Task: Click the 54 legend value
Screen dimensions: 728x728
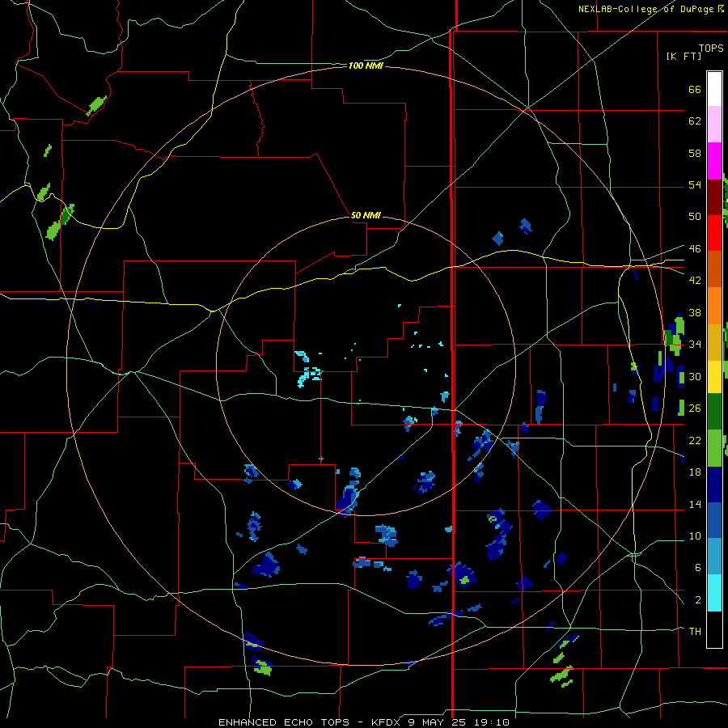Action: coord(695,184)
